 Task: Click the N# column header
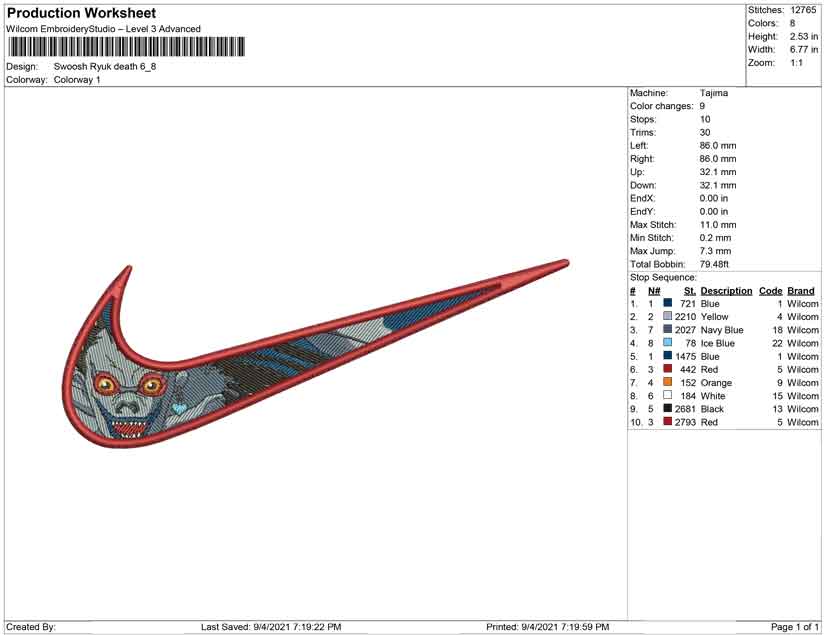tap(654, 291)
